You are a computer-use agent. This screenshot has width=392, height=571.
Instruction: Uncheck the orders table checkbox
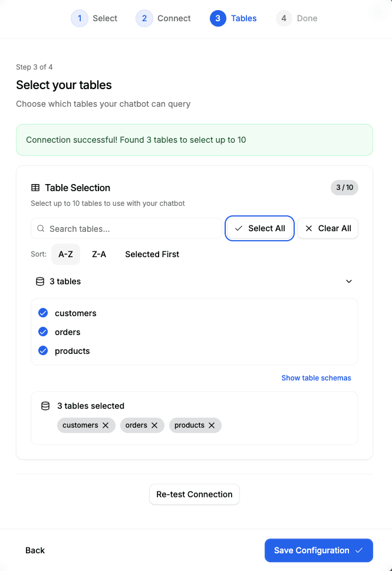pos(43,332)
